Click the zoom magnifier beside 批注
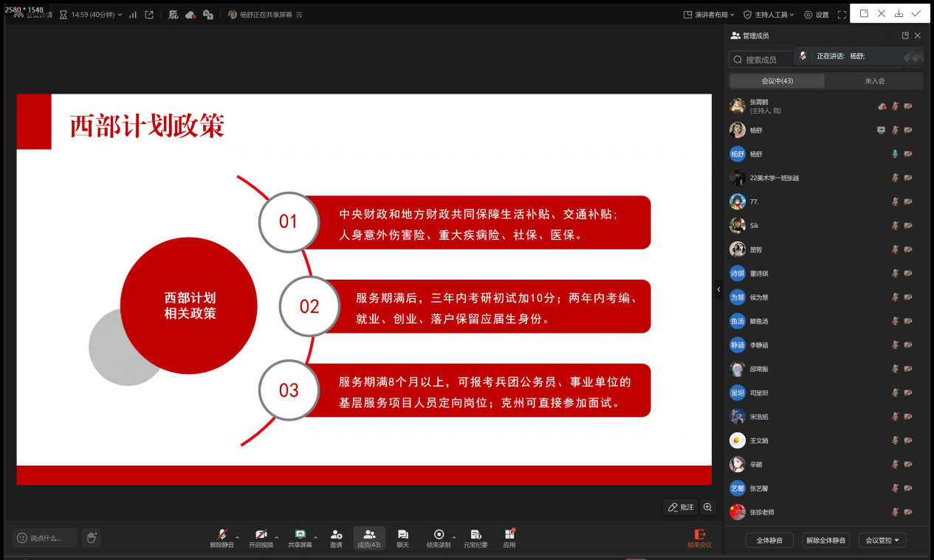Viewport: 934px width, 560px height. coord(708,507)
